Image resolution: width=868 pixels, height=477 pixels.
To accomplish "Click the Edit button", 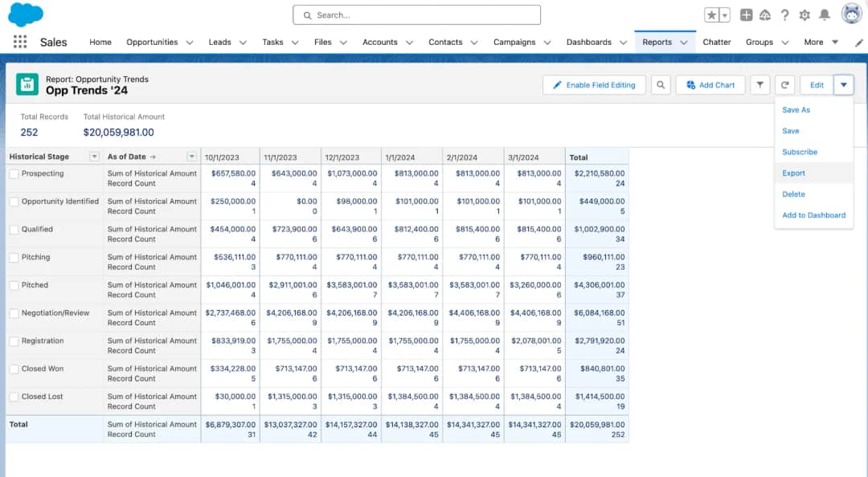I will (817, 84).
